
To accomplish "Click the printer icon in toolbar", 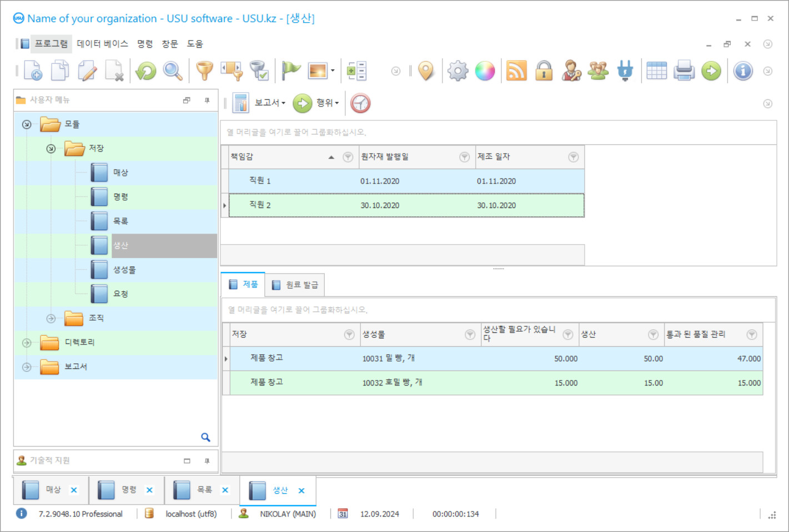I will click(x=684, y=71).
